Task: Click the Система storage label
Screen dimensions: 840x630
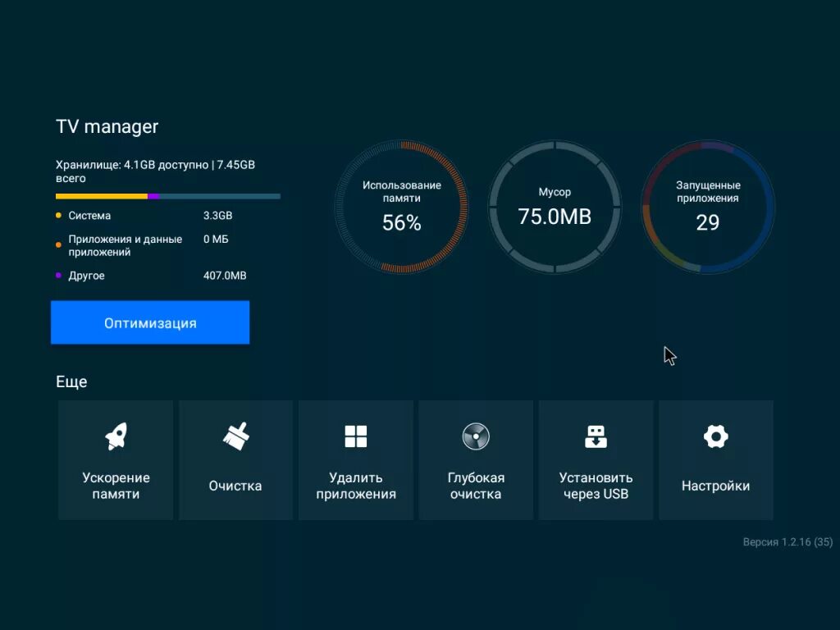Action: click(x=89, y=216)
